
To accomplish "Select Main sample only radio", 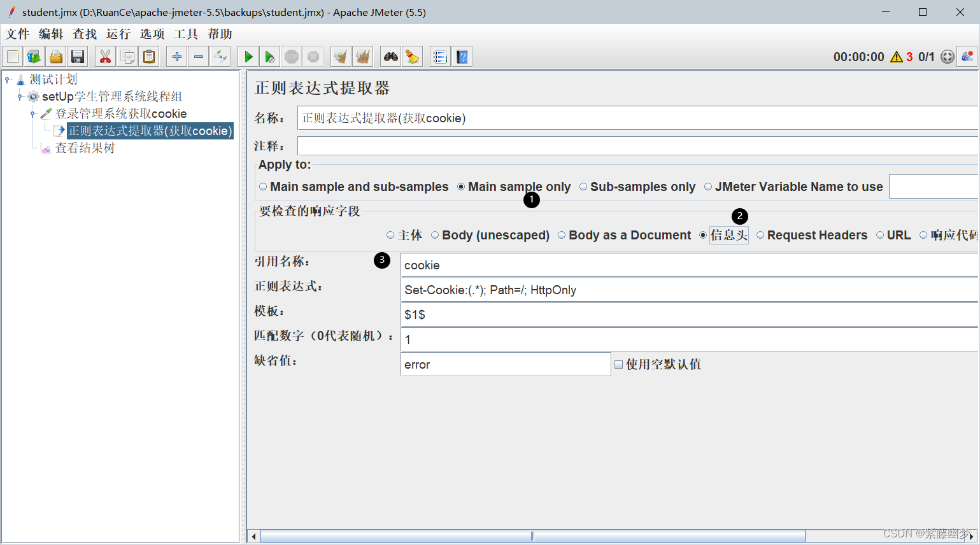I will click(461, 187).
